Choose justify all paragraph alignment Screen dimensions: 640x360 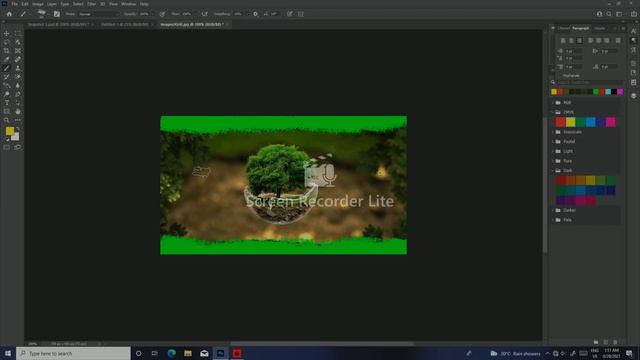pos(618,40)
